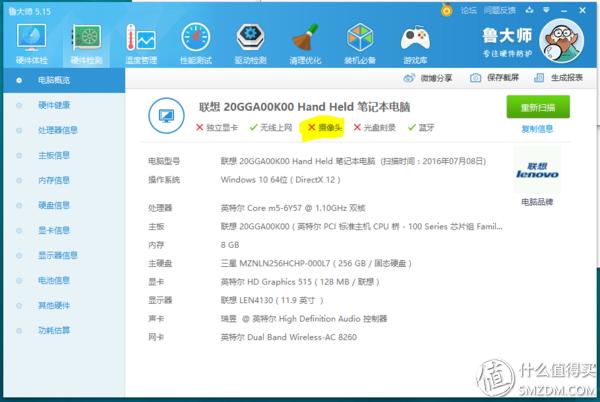The width and height of the screenshot is (600, 402).
Task: Launch 性能测试 performance test icon
Action: (x=196, y=43)
